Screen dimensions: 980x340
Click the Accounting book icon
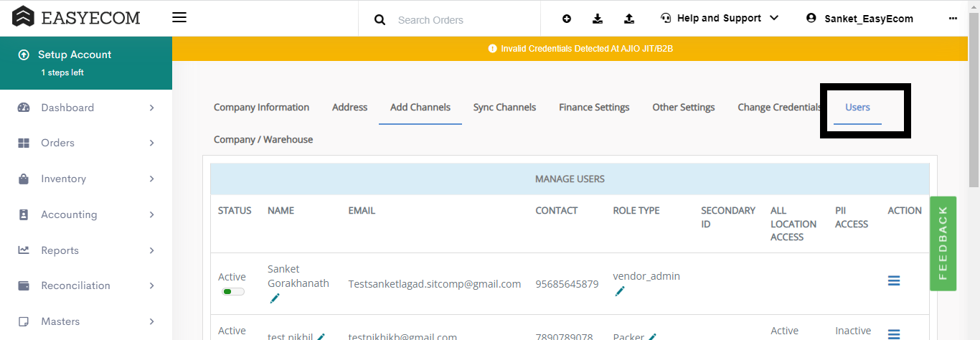pos(24,214)
